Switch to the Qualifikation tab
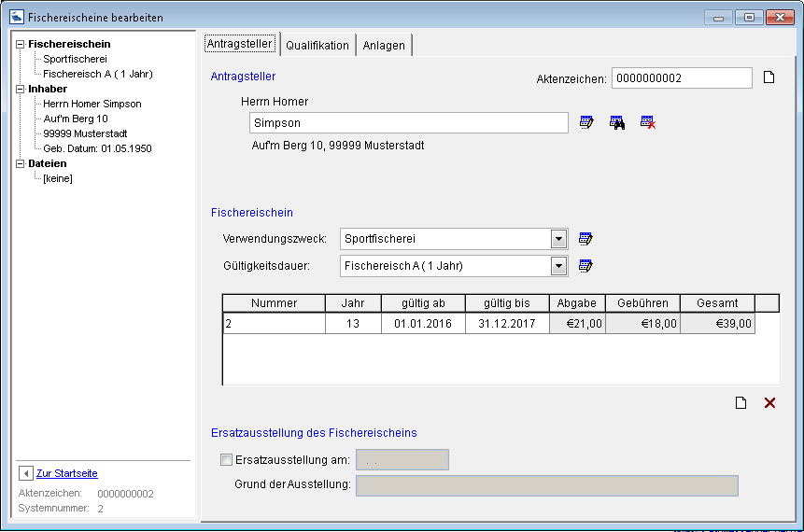This screenshot has width=804, height=532. click(x=317, y=45)
